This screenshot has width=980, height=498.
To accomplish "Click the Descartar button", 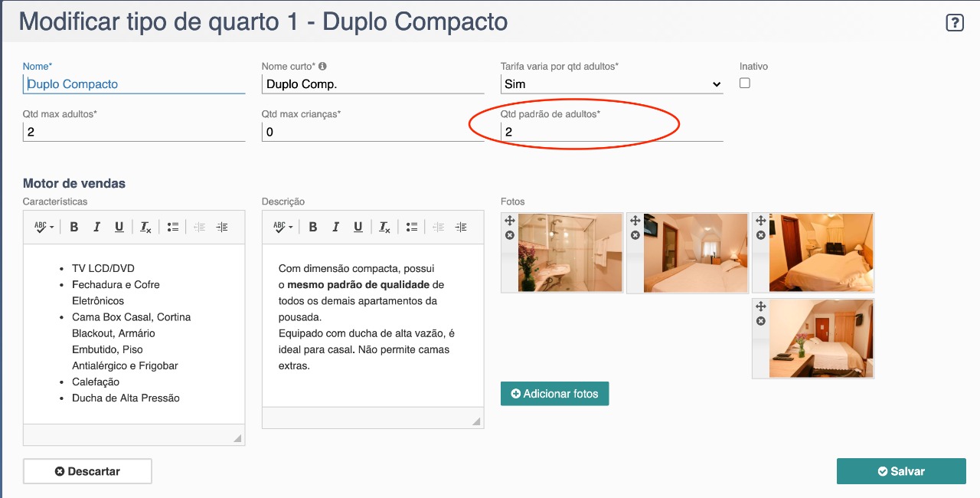I will pos(87,471).
